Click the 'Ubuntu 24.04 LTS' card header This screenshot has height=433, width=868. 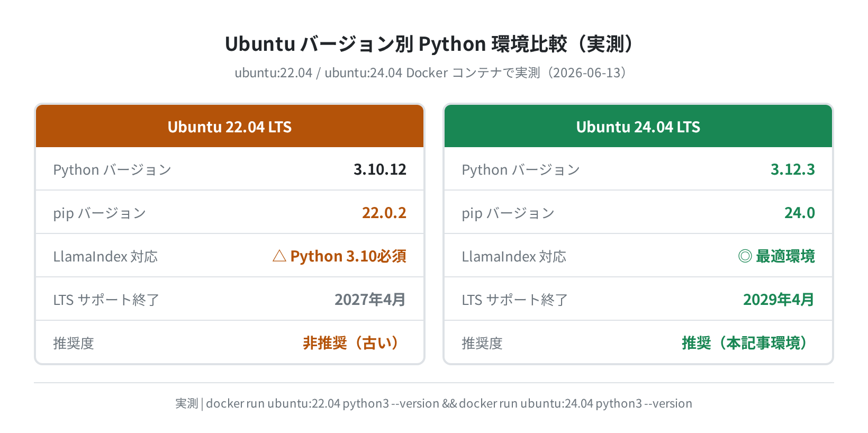[638, 127]
